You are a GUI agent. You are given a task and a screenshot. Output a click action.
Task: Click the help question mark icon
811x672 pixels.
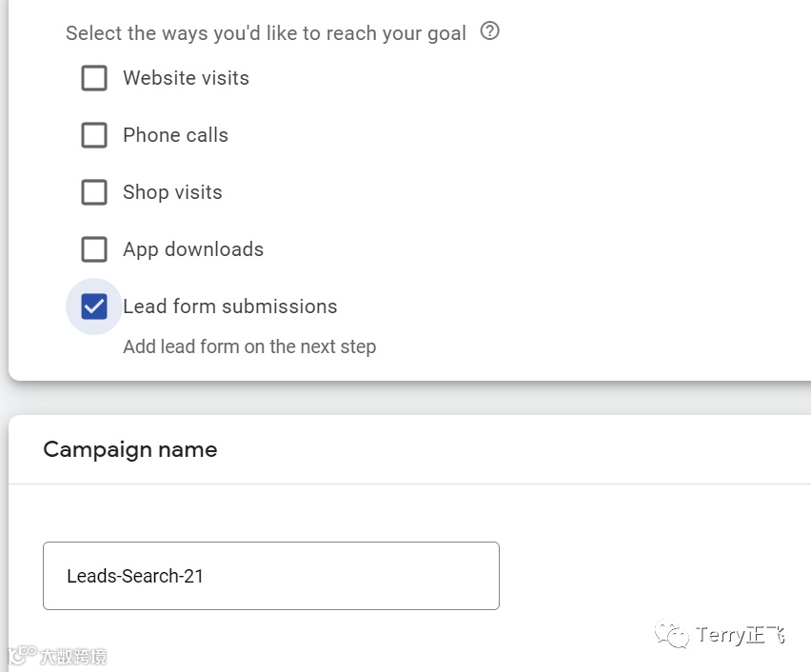click(x=490, y=31)
